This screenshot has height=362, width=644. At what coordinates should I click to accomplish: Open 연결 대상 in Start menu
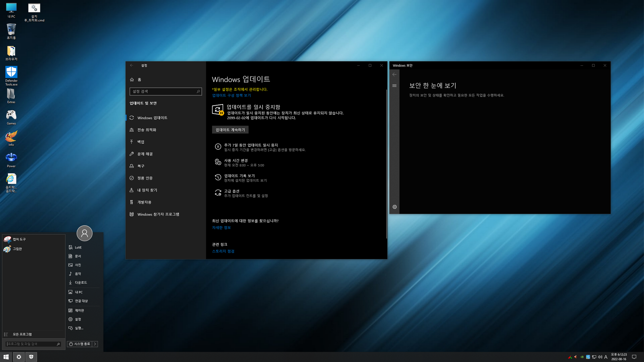84,301
